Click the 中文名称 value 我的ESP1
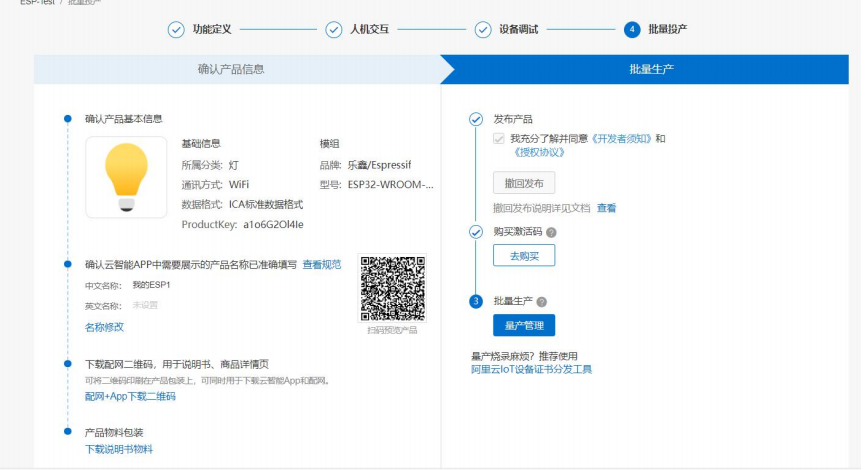Viewport: 866px width, 470px height. pyautogui.click(x=151, y=285)
